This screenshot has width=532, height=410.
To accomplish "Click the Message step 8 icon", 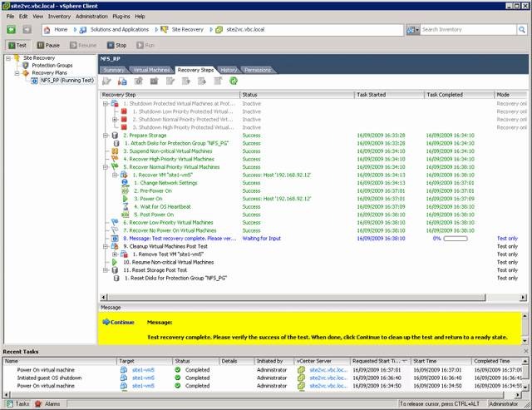I will click(x=115, y=239).
